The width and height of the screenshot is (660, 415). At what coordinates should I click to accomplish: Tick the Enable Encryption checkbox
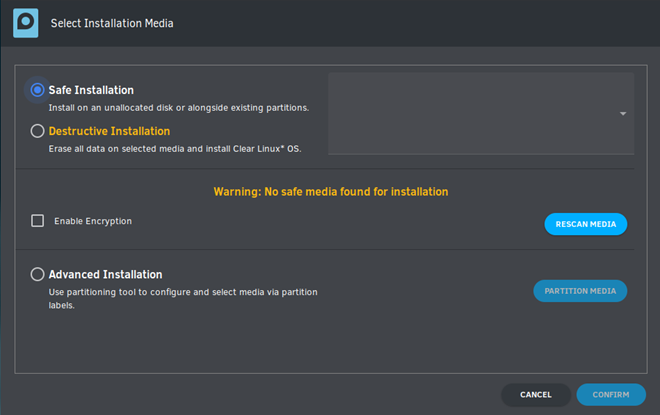tap(37, 221)
